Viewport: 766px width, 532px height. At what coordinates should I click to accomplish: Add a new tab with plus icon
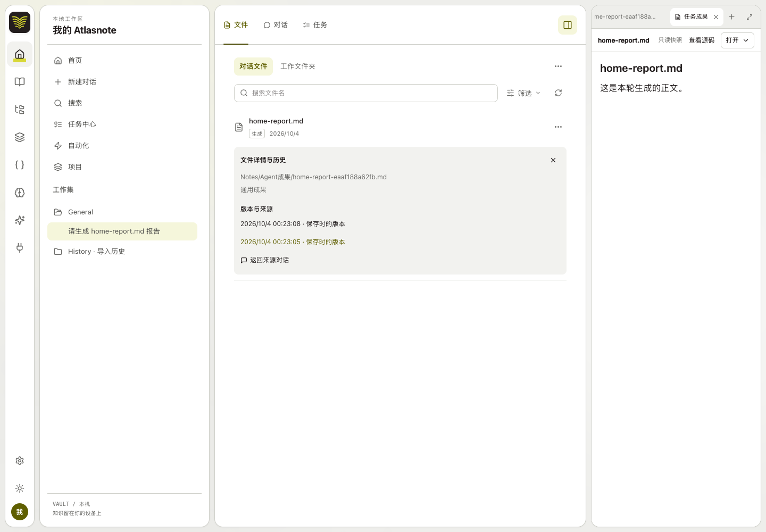point(732,17)
